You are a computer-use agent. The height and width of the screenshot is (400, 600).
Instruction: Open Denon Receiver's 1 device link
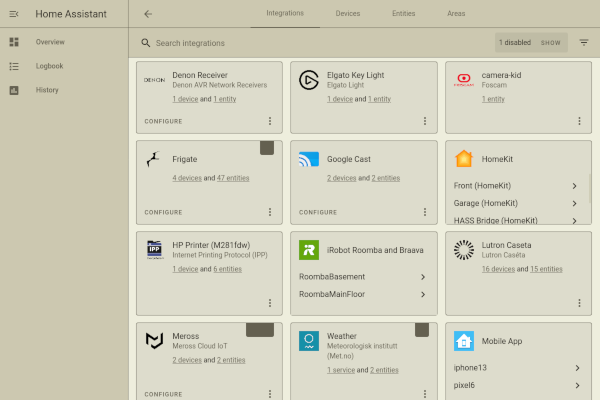tap(185, 99)
